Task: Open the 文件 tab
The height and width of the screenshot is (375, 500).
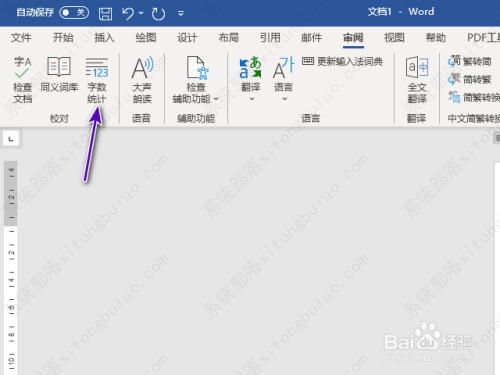Action: (x=21, y=38)
